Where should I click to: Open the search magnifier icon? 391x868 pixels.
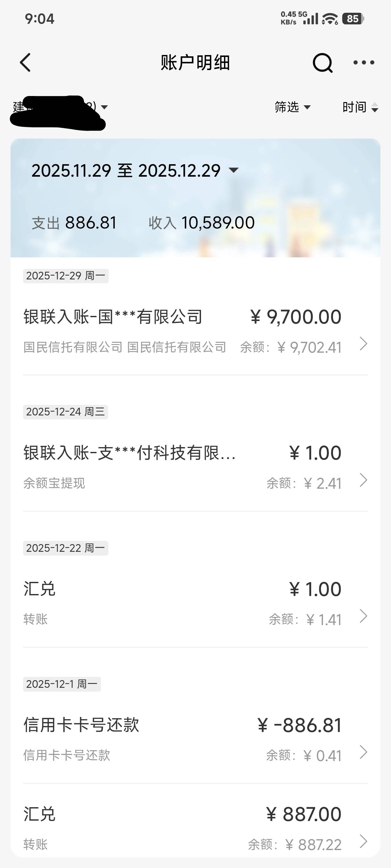point(322,63)
